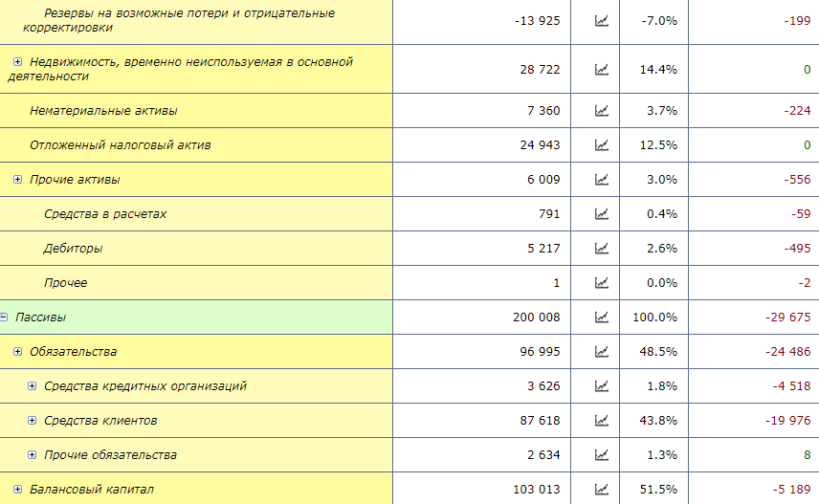Click the value 2 634

[543, 455]
